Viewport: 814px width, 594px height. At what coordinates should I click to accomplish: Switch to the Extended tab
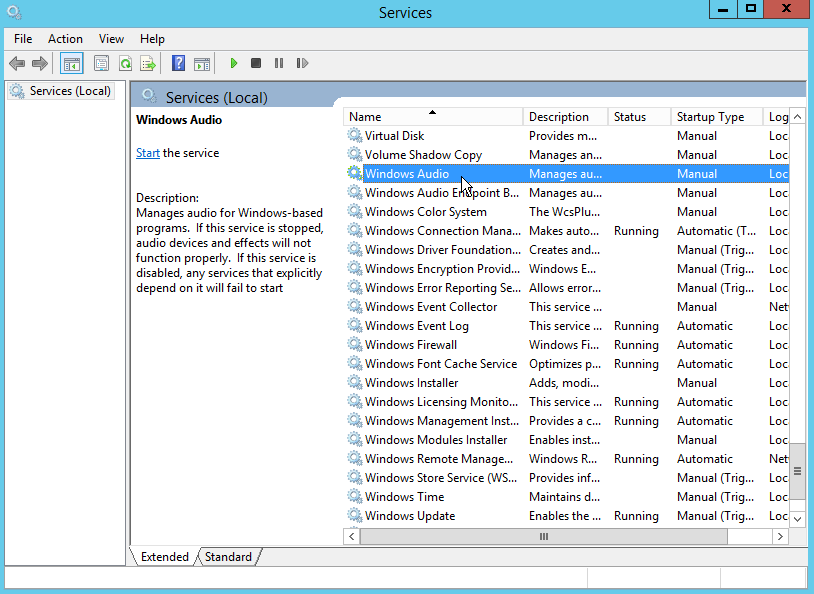[165, 557]
